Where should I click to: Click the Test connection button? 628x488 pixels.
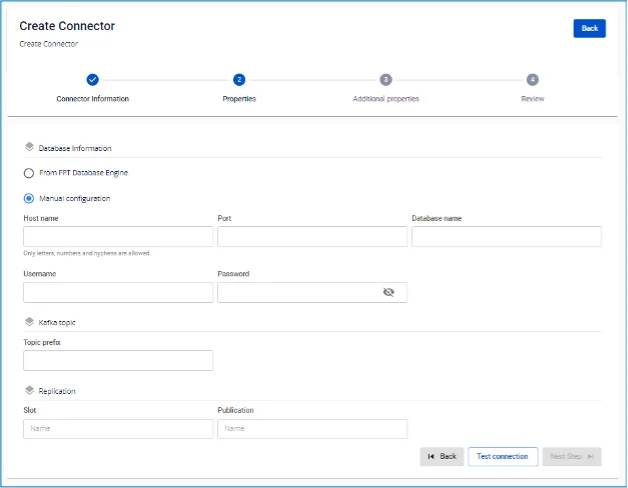[x=503, y=456]
